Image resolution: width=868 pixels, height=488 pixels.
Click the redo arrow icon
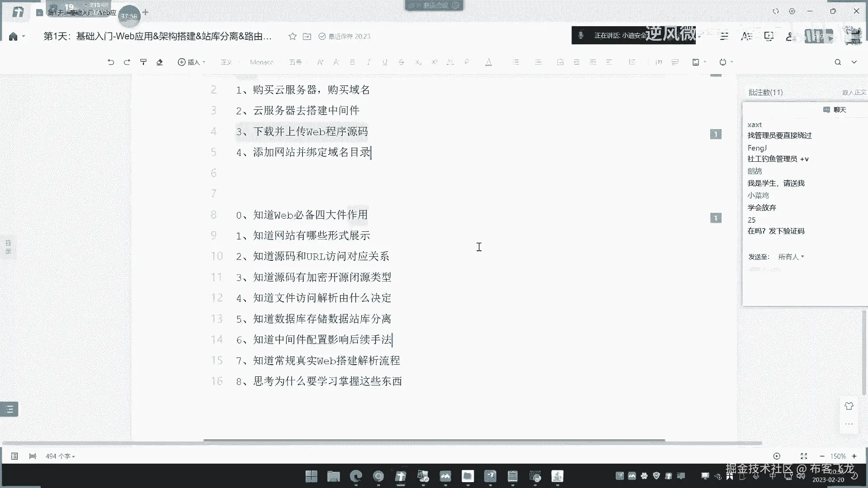point(127,62)
